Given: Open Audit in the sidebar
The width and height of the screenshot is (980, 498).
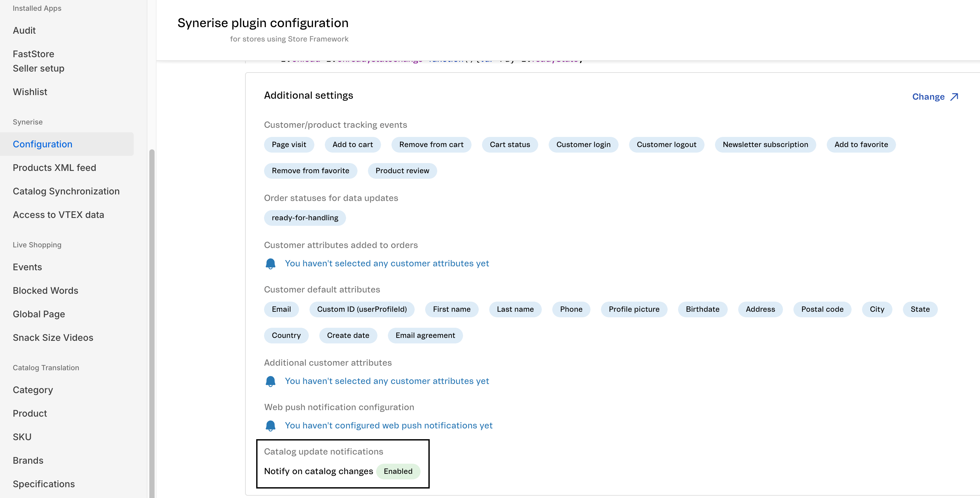Looking at the screenshot, I should click(25, 30).
